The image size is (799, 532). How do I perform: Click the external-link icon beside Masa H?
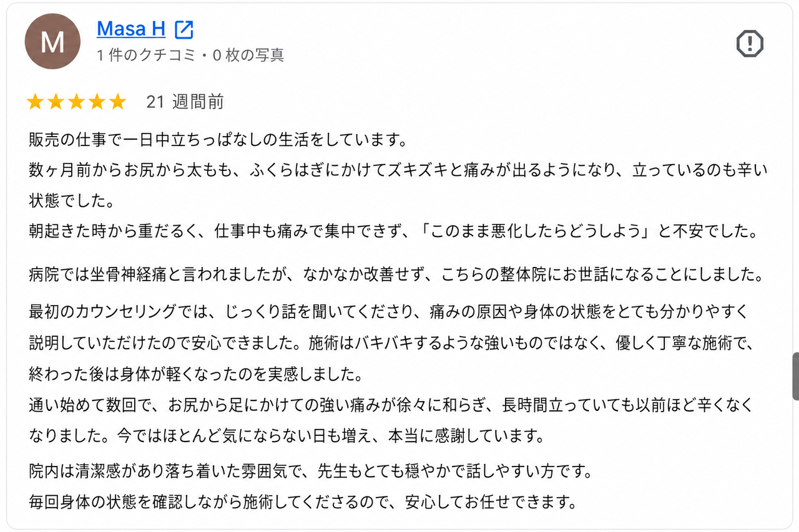184,29
